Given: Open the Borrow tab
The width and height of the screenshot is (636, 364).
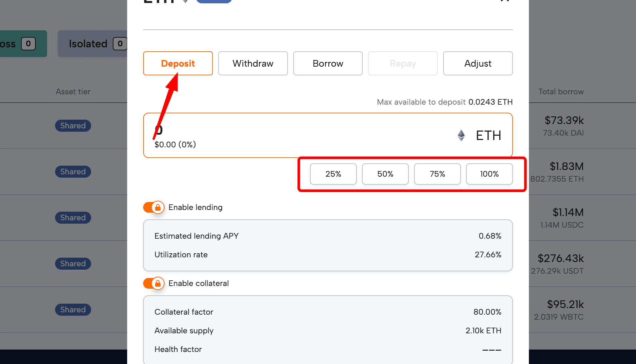Looking at the screenshot, I should [328, 63].
